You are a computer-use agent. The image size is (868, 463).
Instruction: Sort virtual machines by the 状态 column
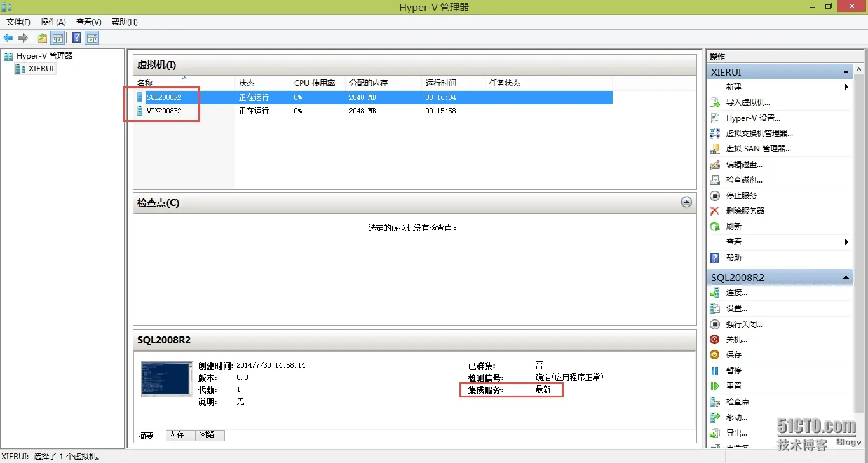(262, 83)
